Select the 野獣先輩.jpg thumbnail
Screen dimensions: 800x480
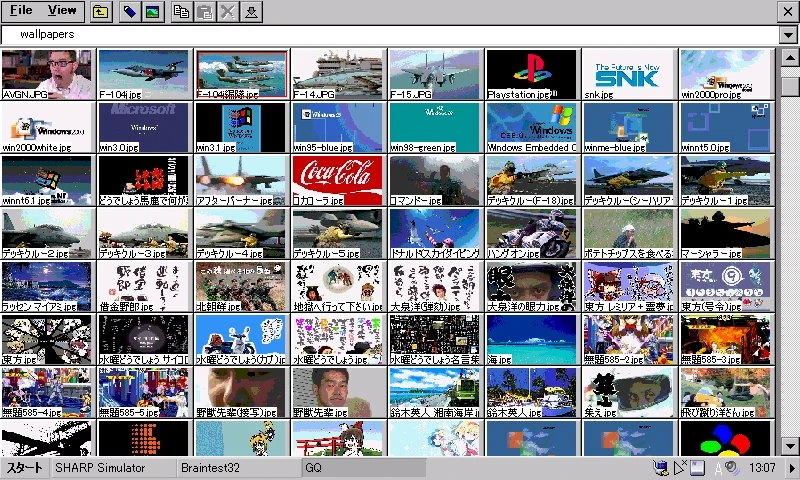pos(339,393)
